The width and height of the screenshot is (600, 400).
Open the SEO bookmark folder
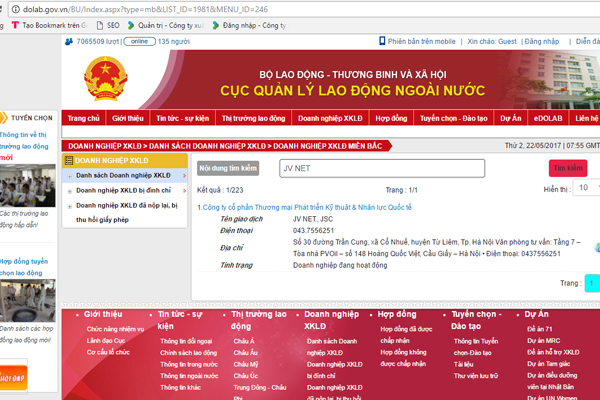coord(108,25)
